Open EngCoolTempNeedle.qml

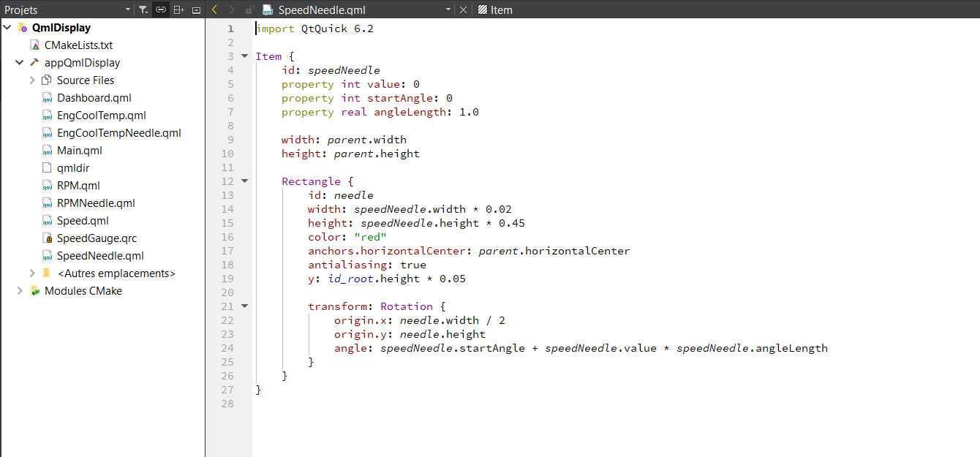tap(119, 133)
